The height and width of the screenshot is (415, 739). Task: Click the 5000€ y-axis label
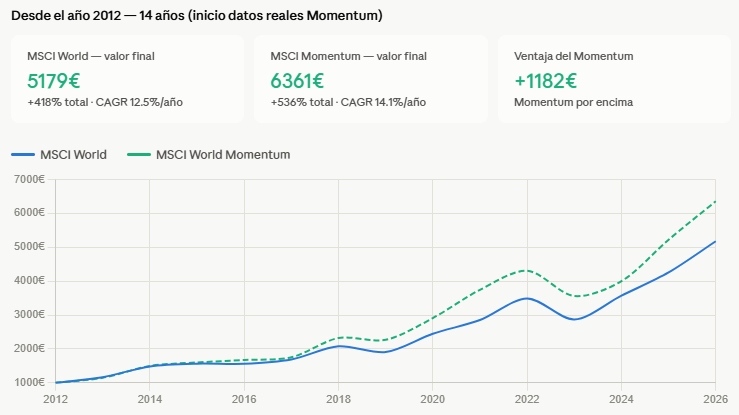pos(29,246)
